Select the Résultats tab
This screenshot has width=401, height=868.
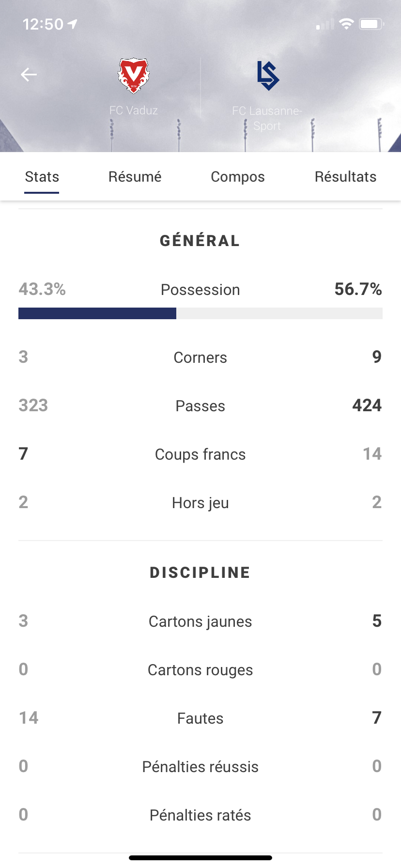coord(345,177)
